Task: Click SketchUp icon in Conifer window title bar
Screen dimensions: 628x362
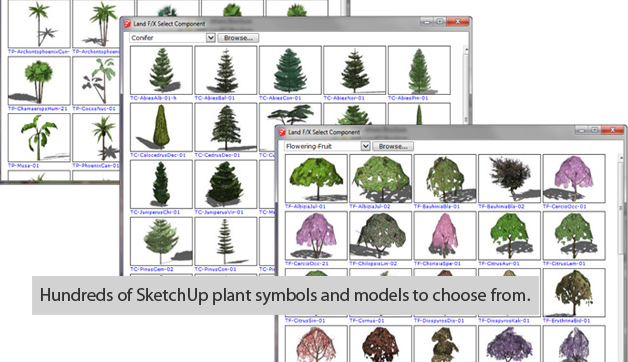Action: click(x=127, y=24)
